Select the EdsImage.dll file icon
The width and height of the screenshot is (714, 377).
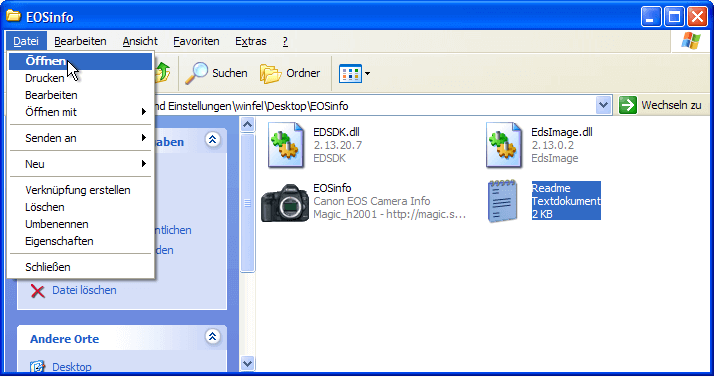pyautogui.click(x=503, y=145)
